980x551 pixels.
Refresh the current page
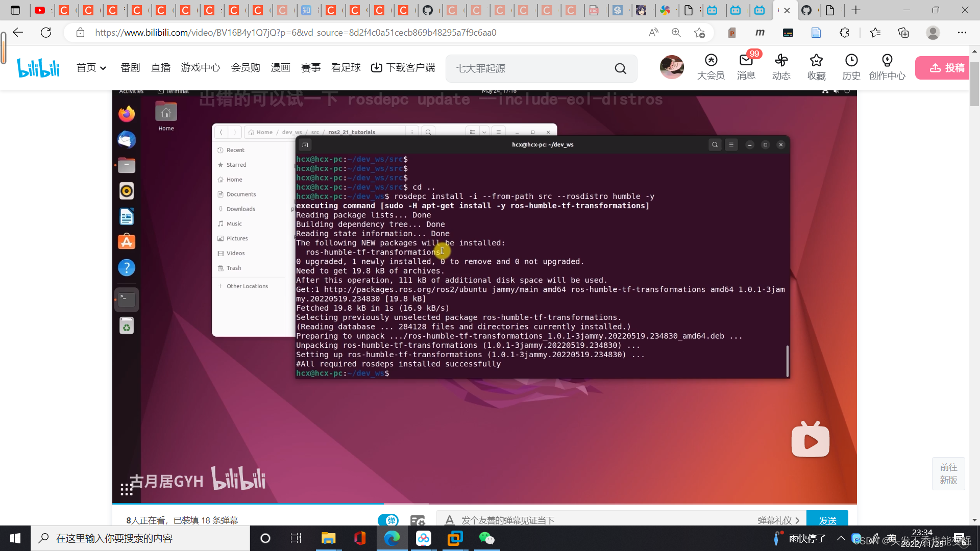46,33
